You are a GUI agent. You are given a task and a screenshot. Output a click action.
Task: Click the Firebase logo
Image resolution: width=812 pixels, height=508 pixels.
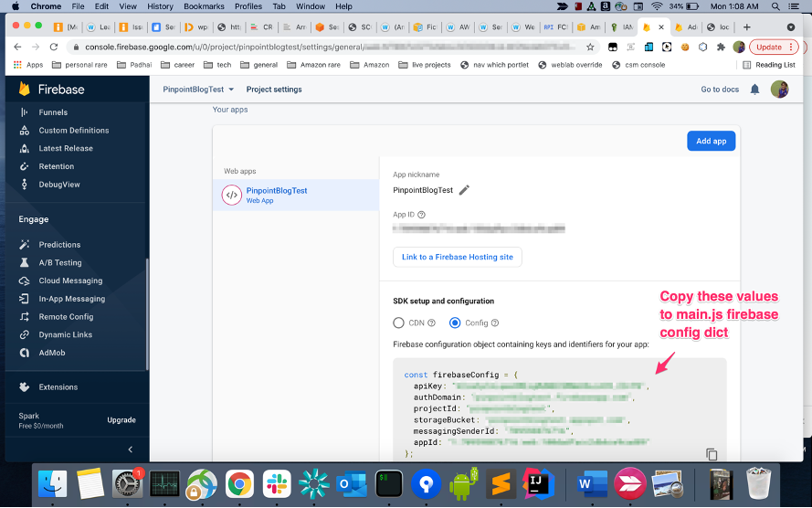pos(51,89)
